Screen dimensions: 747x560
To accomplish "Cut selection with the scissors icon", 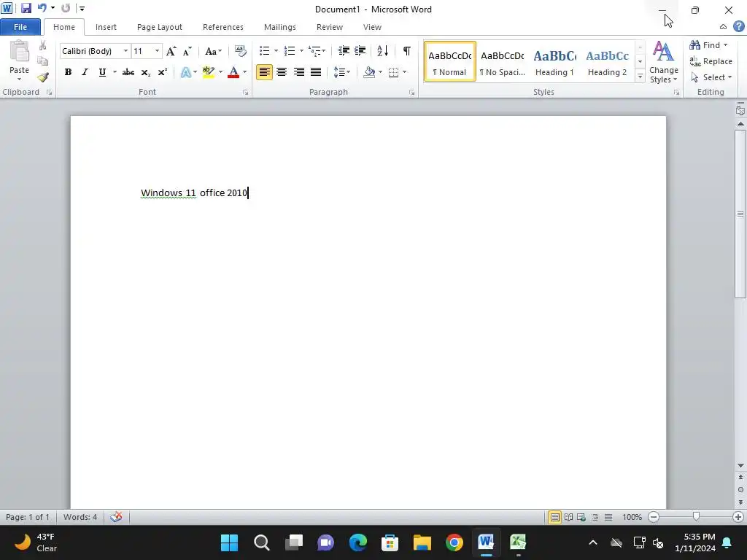I will coord(43,46).
